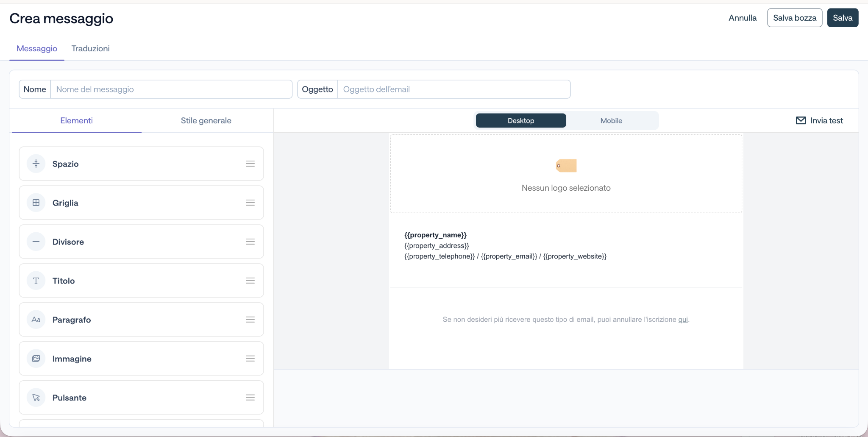Viewport: 868px width, 437px height.
Task: Select the Elementi tab
Action: click(x=76, y=120)
